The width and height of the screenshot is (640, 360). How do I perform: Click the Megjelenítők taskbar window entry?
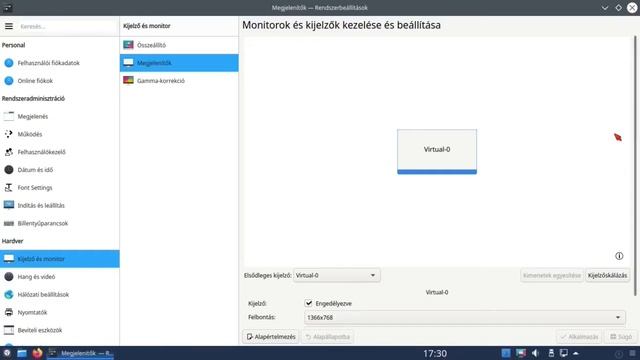pyautogui.click(x=81, y=353)
